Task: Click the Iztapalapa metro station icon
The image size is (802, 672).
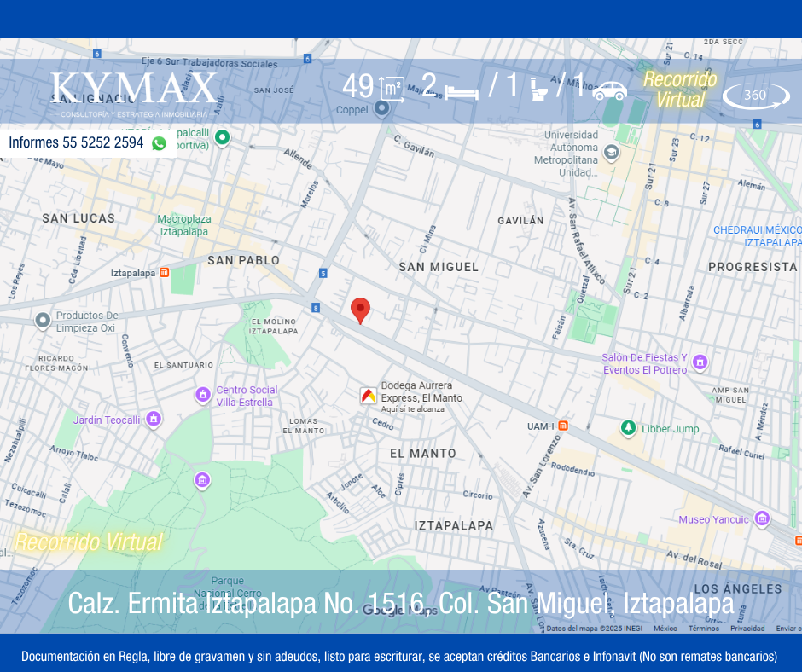Action: (x=165, y=273)
